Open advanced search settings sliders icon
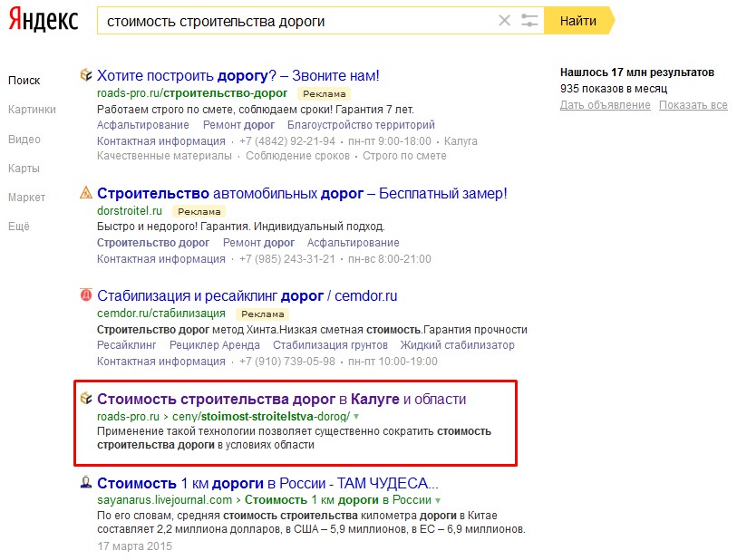Image resolution: width=737 pixels, height=560 pixels. [529, 20]
